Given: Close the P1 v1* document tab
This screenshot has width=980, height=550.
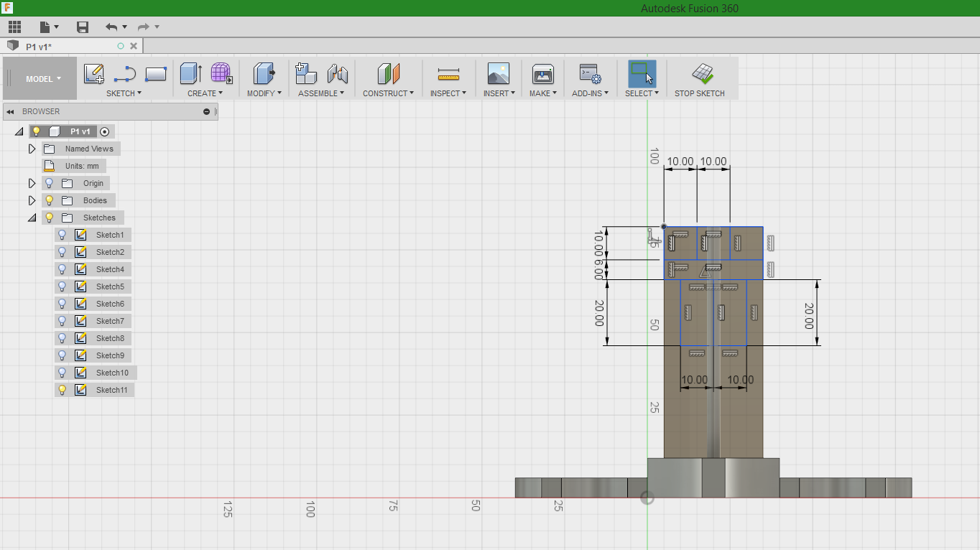Looking at the screenshot, I should 134,46.
